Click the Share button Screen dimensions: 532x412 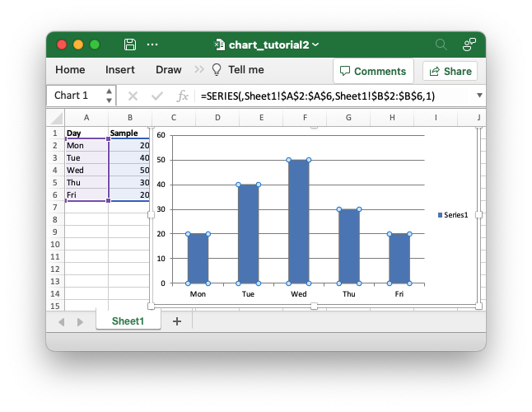(x=450, y=71)
